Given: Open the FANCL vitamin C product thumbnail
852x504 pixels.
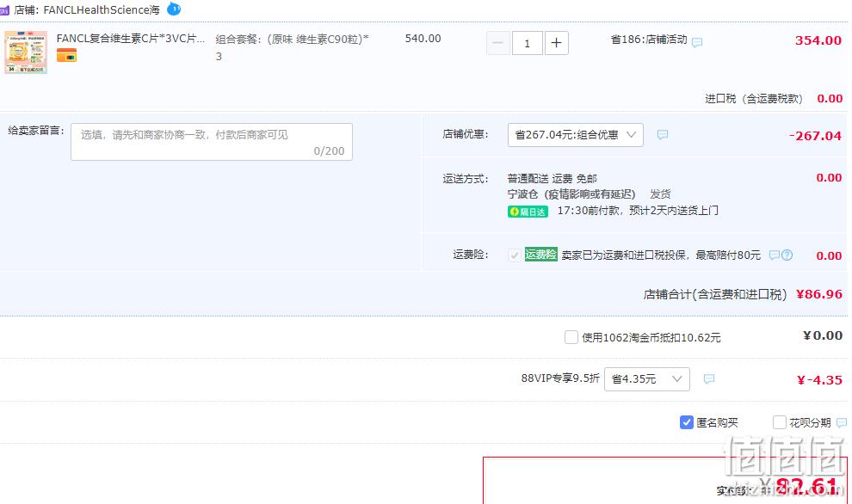Looking at the screenshot, I should [26, 52].
